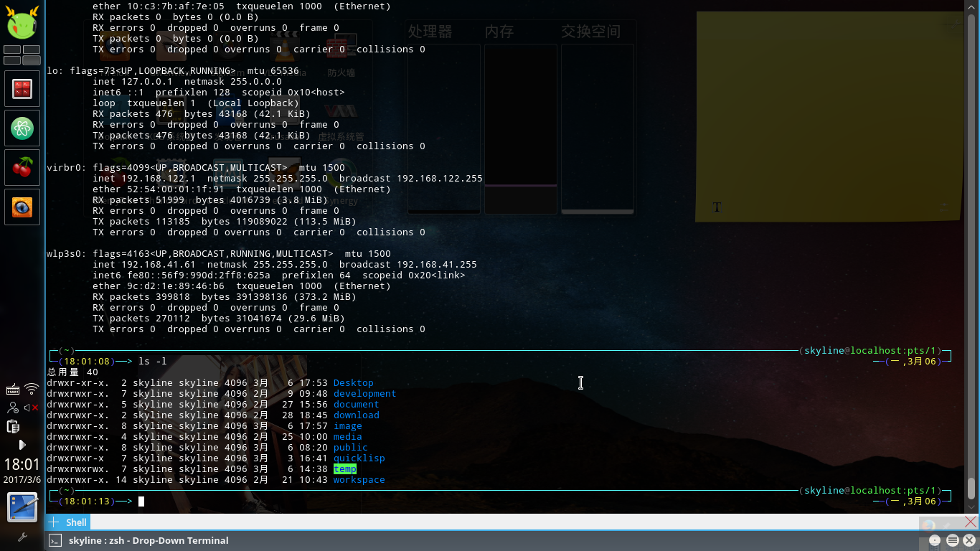The image size is (980, 551).
Task: Close the Shell tab with red X
Action: point(969,522)
